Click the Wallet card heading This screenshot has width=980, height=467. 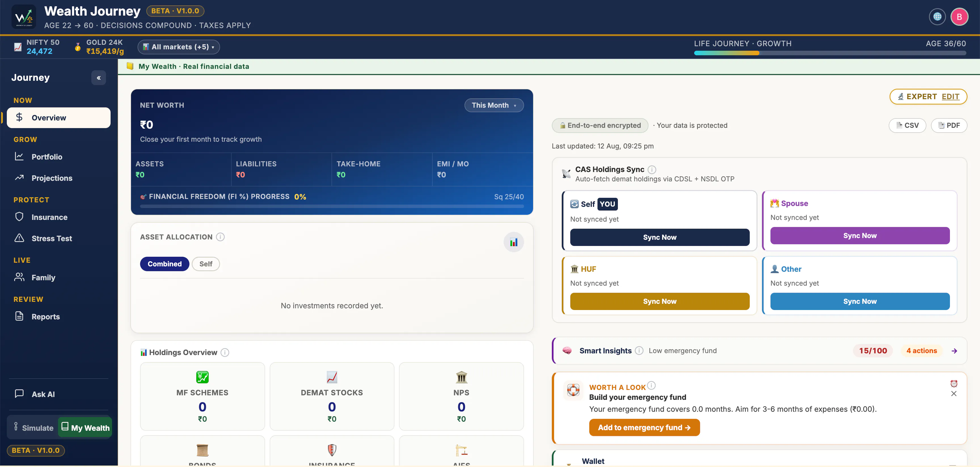[x=593, y=461]
